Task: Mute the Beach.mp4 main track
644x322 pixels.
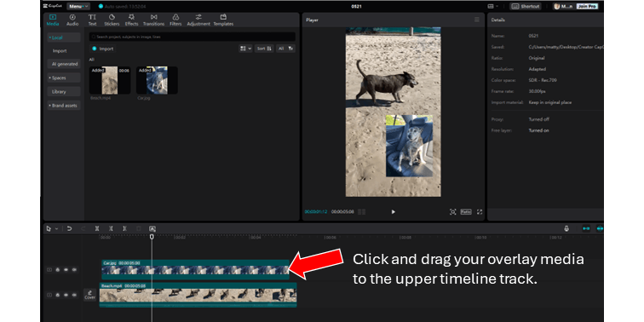Action: [74, 295]
